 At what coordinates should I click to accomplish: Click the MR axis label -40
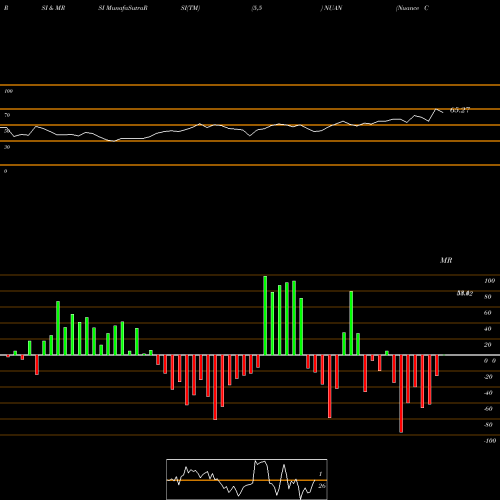488,393
